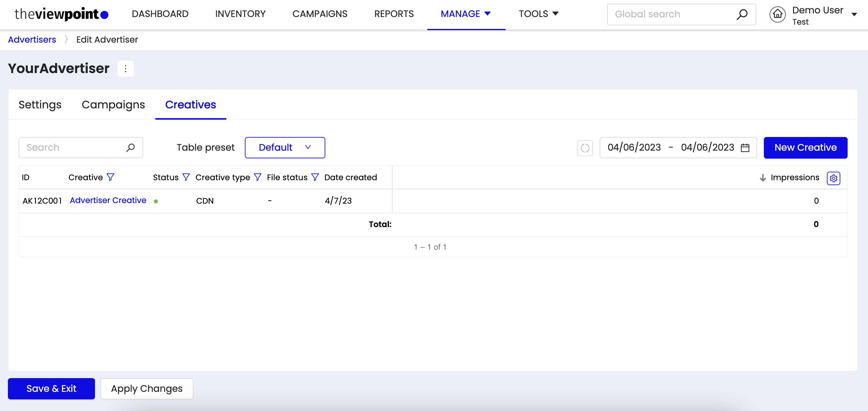Click the creatives Search magnifier icon
The image size is (868, 411).
pos(130,148)
